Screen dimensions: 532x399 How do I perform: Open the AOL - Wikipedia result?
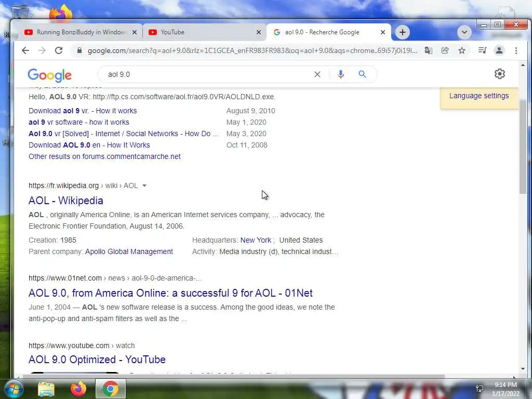tap(66, 201)
